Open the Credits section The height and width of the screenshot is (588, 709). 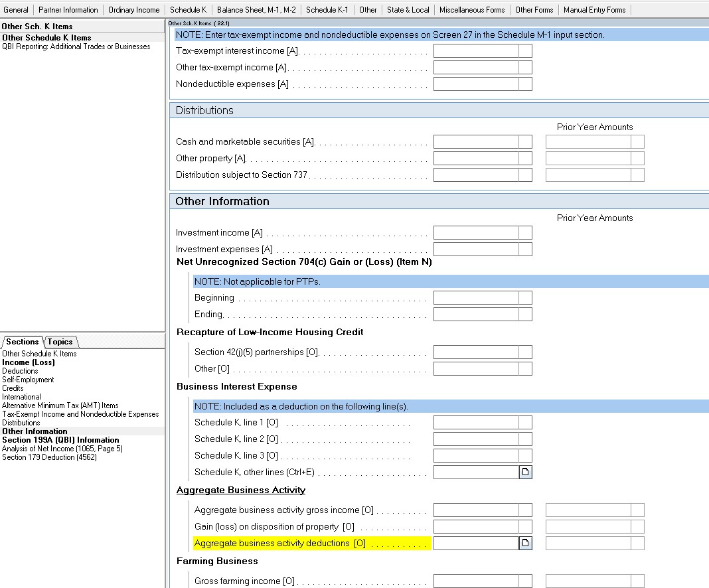(x=13, y=388)
